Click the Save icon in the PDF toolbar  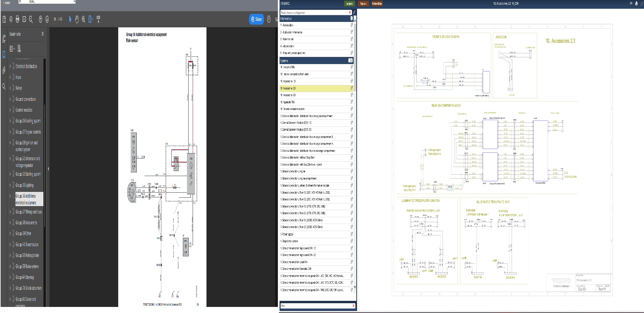click(4, 19)
